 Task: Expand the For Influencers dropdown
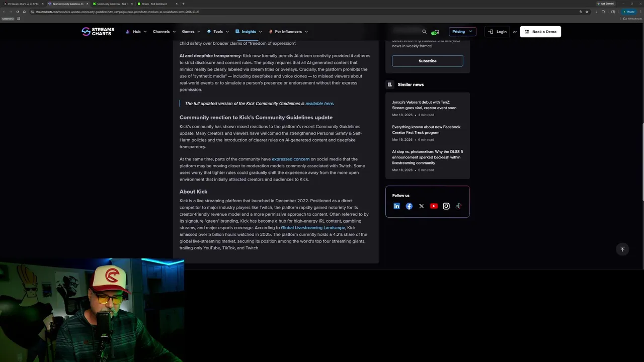288,32
